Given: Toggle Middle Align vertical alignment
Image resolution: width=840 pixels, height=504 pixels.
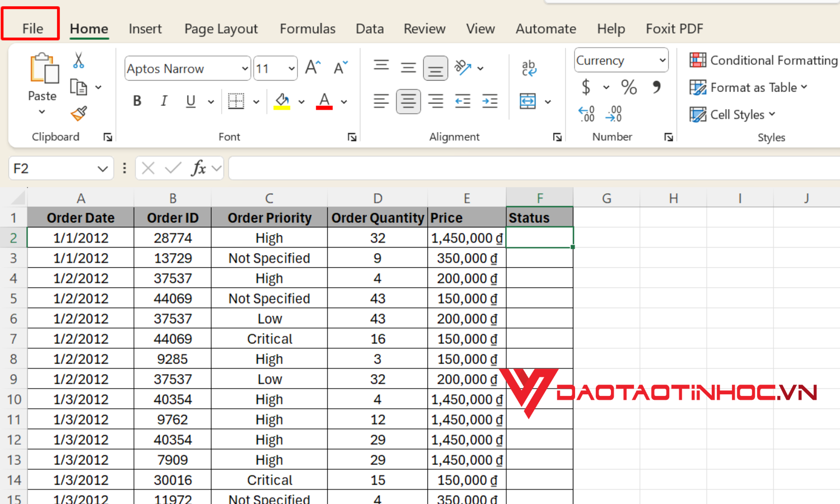Looking at the screenshot, I should click(408, 68).
